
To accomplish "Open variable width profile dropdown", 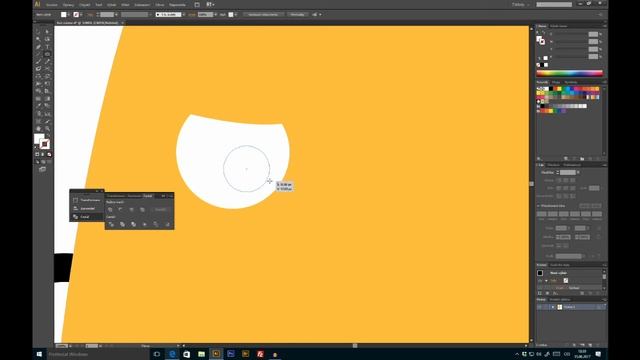I will [151, 15].
